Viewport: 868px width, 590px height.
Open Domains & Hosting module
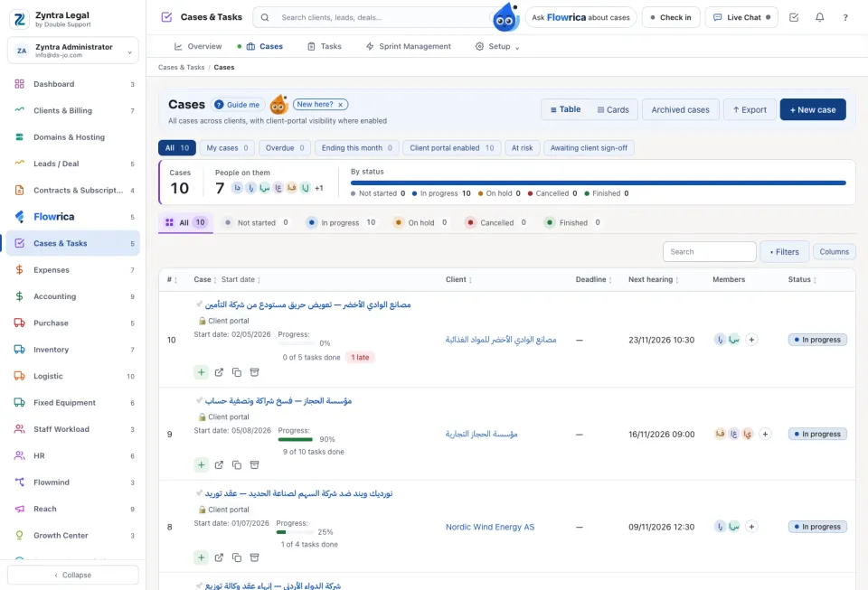point(73,137)
